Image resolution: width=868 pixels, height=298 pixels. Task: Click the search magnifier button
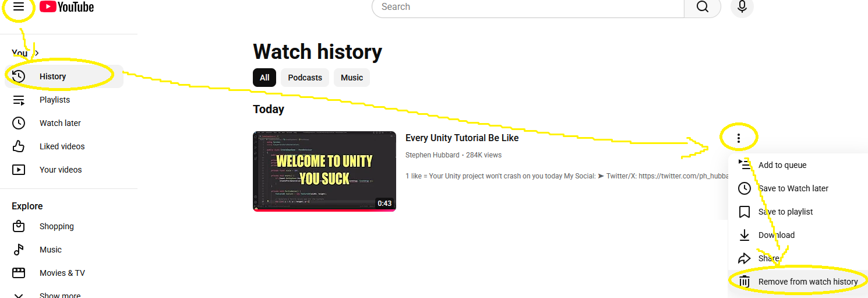pyautogui.click(x=703, y=7)
